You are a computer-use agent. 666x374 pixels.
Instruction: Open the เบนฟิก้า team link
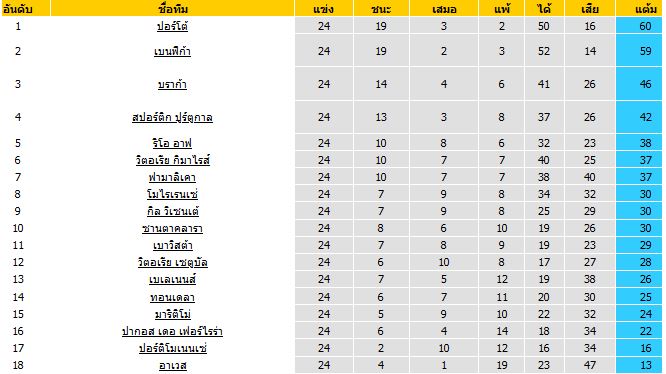(x=172, y=51)
